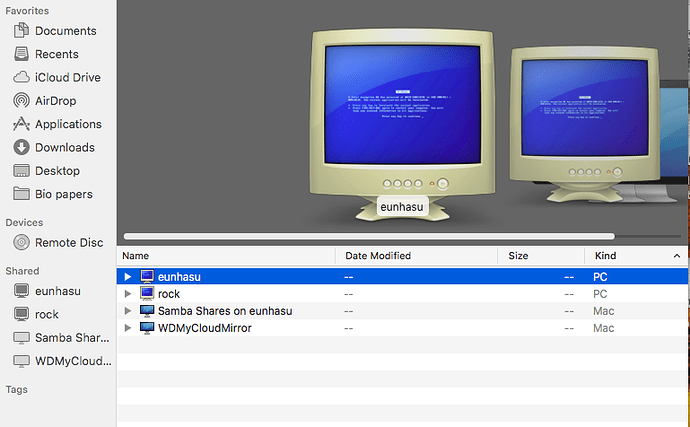Click the Favorites section header

coord(27,11)
